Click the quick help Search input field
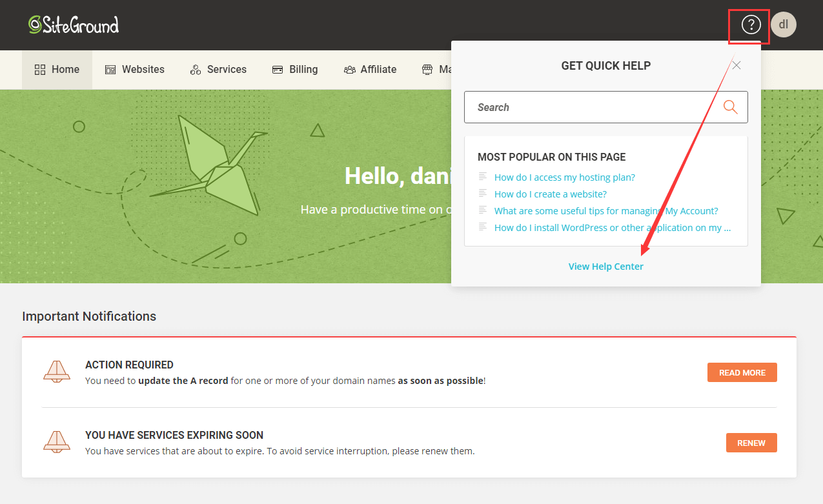This screenshot has width=823, height=504. tap(594, 106)
